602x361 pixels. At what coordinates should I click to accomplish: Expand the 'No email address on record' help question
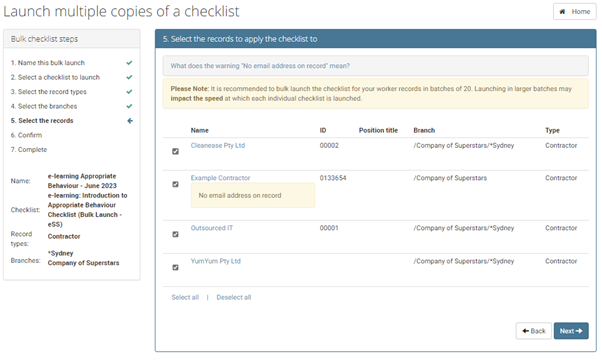[x=260, y=66]
